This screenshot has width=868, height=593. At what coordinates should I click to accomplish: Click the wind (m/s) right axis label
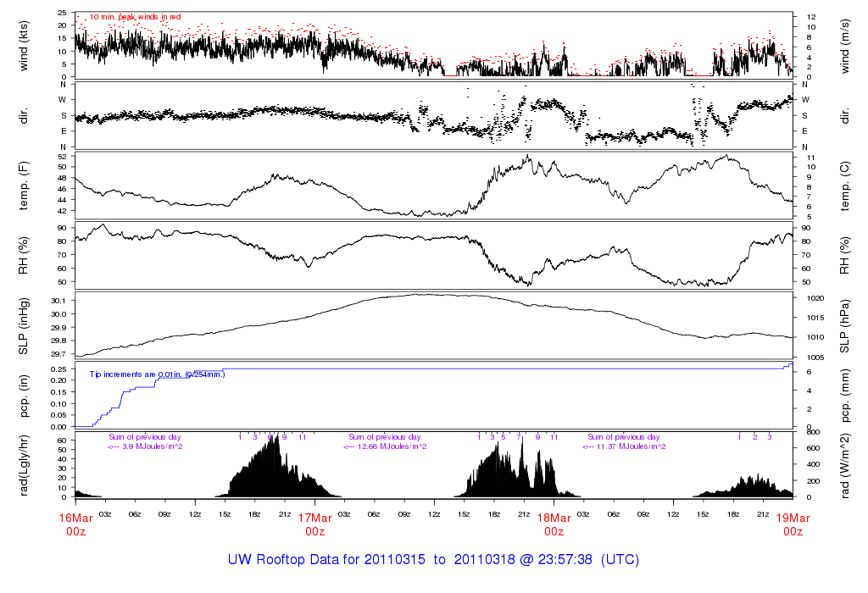844,45
